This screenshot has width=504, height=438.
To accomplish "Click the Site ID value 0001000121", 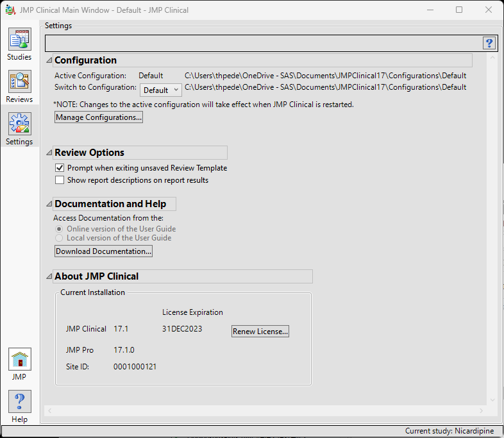I will [x=135, y=367].
